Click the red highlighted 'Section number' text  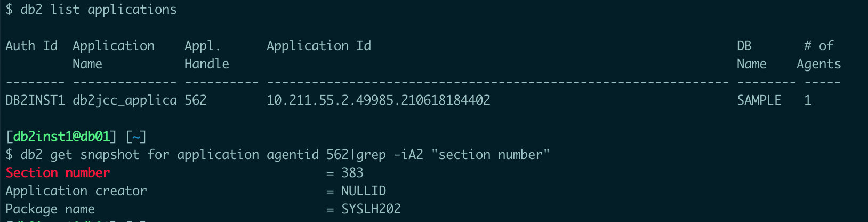[x=58, y=173]
